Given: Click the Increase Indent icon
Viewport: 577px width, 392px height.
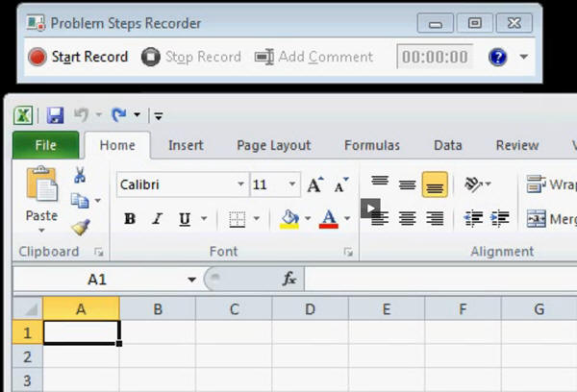Looking at the screenshot, I should 500,219.
